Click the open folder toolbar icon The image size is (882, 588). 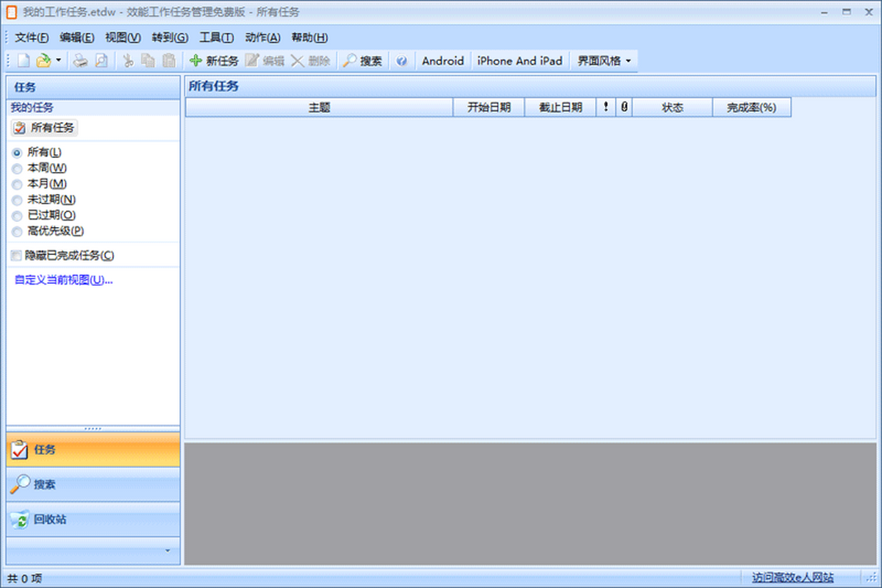coord(44,61)
